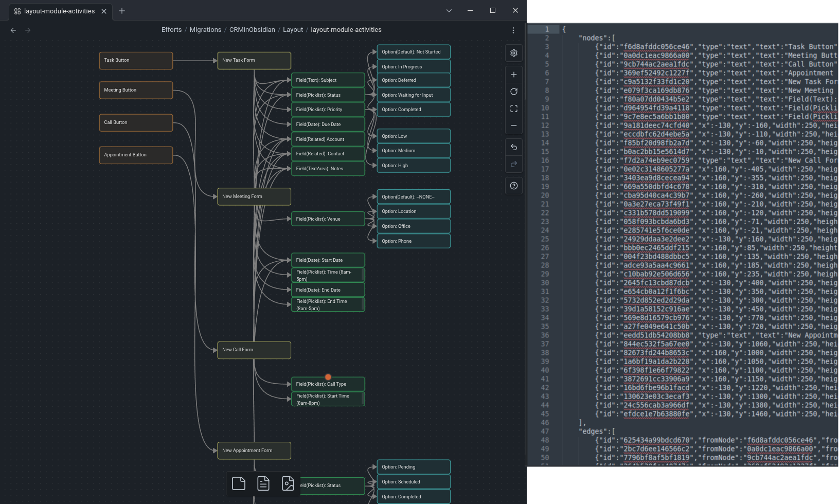Select Option: In Progress node
The width and height of the screenshot is (840, 504).
pyautogui.click(x=414, y=67)
